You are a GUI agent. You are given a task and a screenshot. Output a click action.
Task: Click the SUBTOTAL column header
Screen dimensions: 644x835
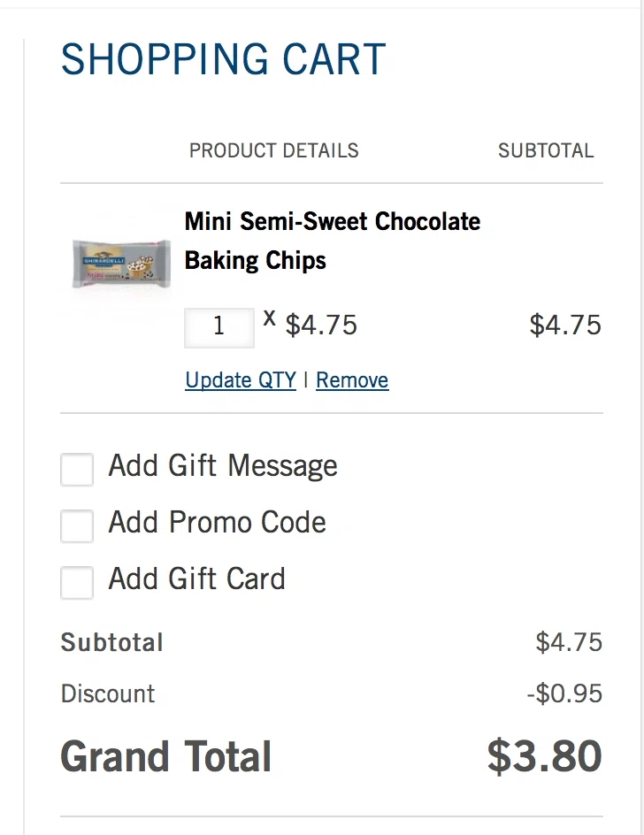[546, 150]
